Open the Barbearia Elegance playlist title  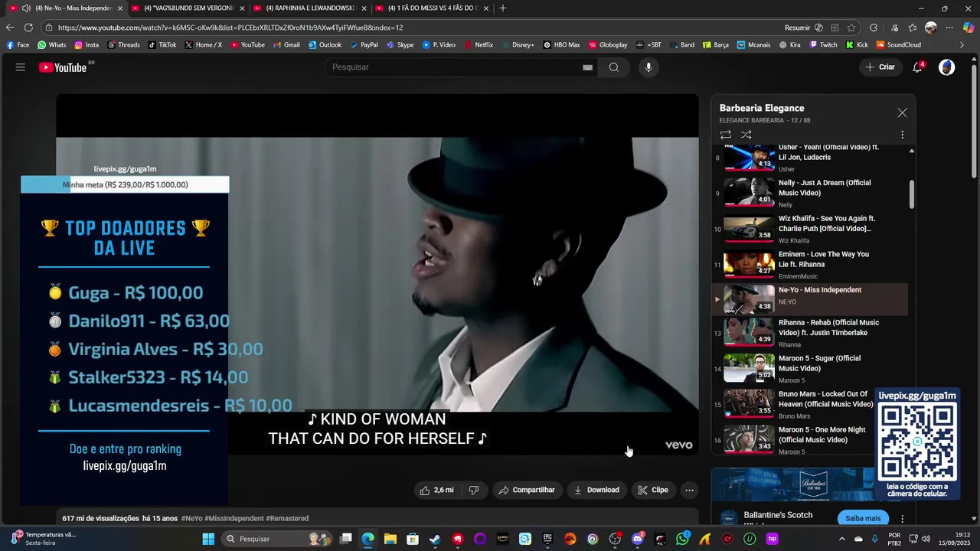(762, 108)
